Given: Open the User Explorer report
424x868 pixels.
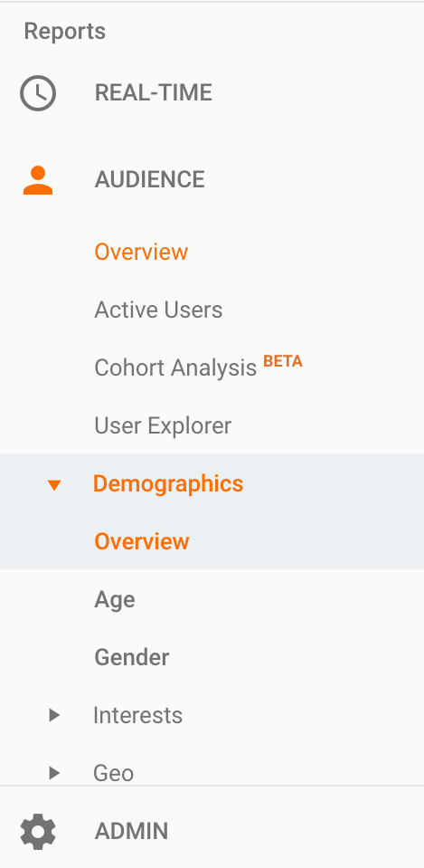Looking at the screenshot, I should 163,425.
